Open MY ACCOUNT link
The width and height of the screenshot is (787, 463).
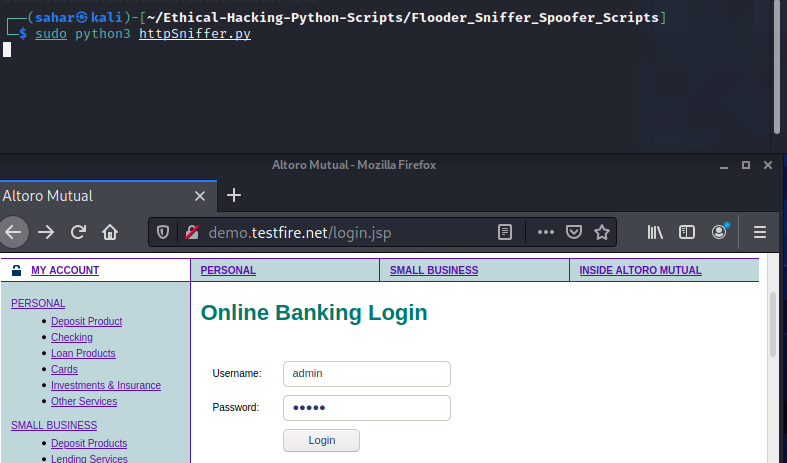[x=65, y=270]
